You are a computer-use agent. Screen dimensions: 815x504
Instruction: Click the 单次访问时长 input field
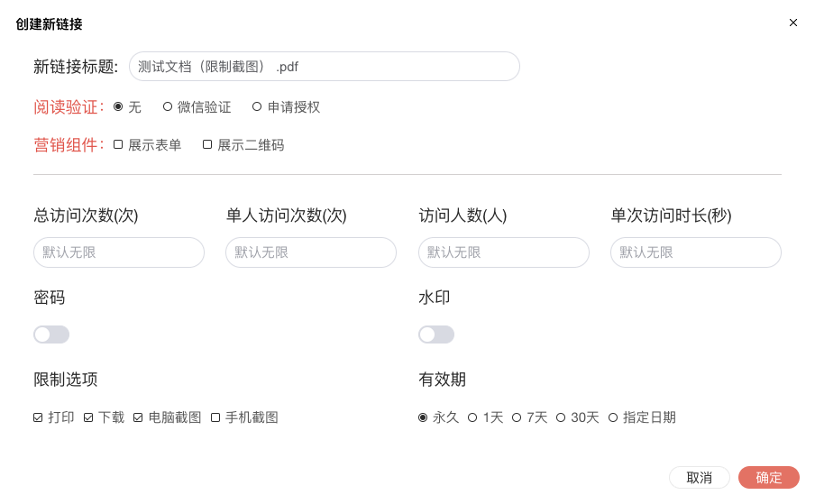point(696,252)
